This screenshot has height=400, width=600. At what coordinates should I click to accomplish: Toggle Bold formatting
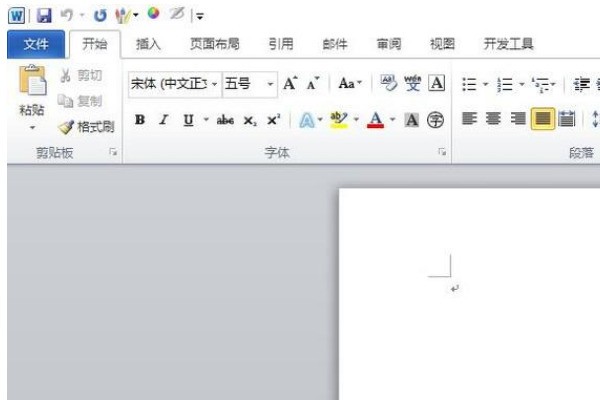click(140, 120)
